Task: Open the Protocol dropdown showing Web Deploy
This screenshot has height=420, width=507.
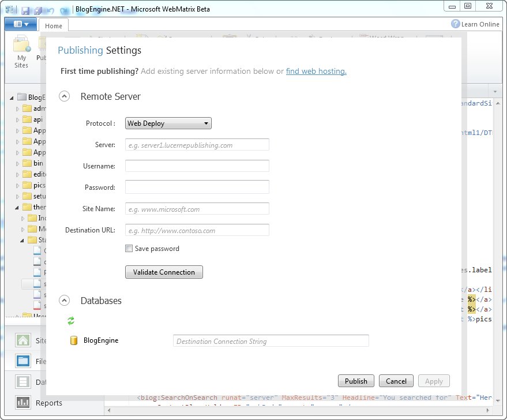Action: 168,123
